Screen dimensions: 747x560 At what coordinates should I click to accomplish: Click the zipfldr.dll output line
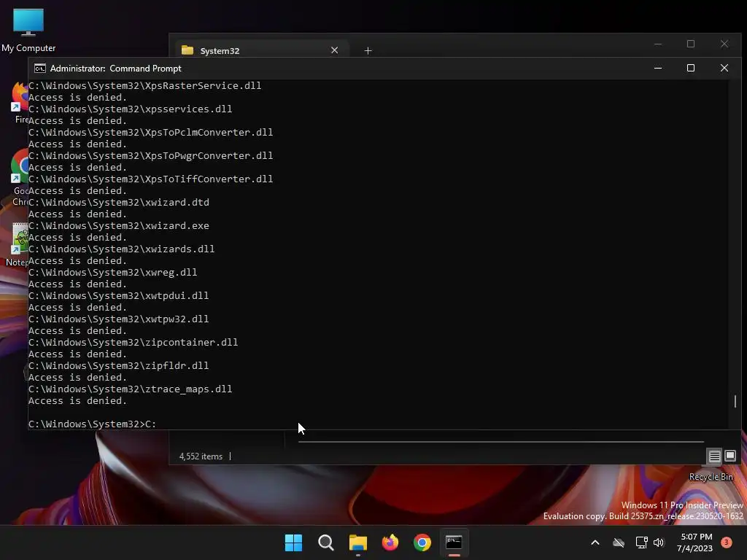(118, 366)
